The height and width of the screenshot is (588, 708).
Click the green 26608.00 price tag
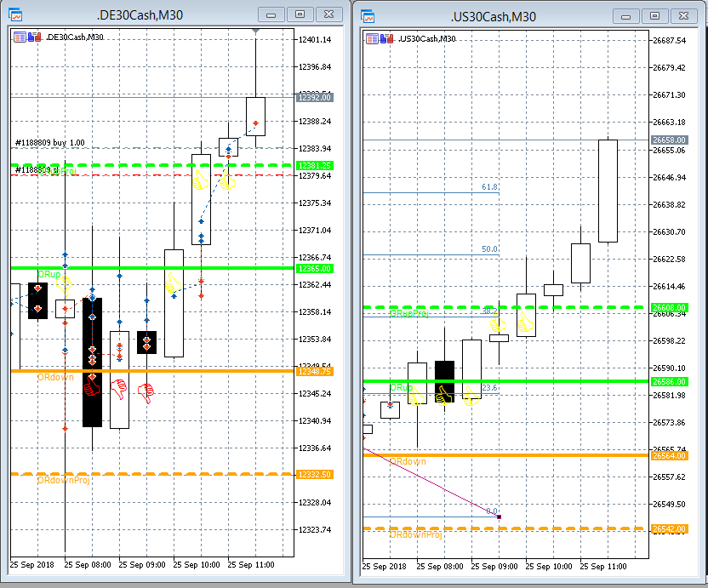(670, 308)
